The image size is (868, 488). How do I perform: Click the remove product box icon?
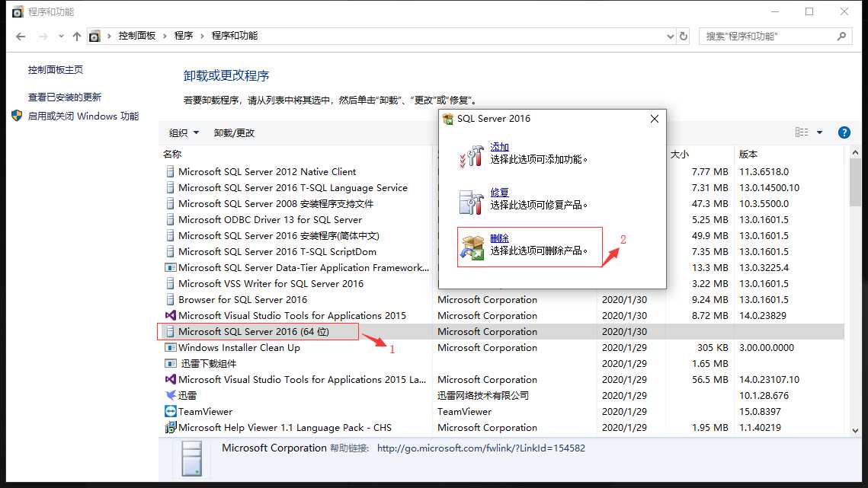pyautogui.click(x=472, y=247)
